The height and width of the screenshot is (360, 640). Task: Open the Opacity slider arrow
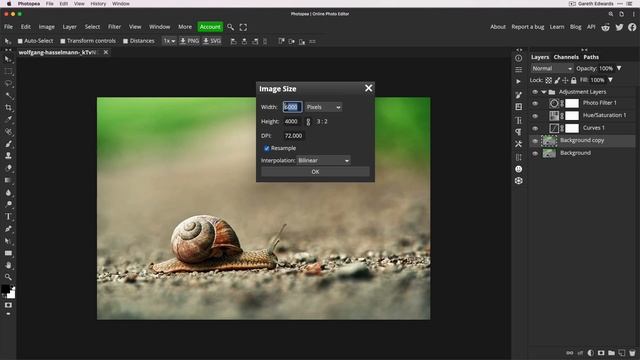[x=619, y=68]
